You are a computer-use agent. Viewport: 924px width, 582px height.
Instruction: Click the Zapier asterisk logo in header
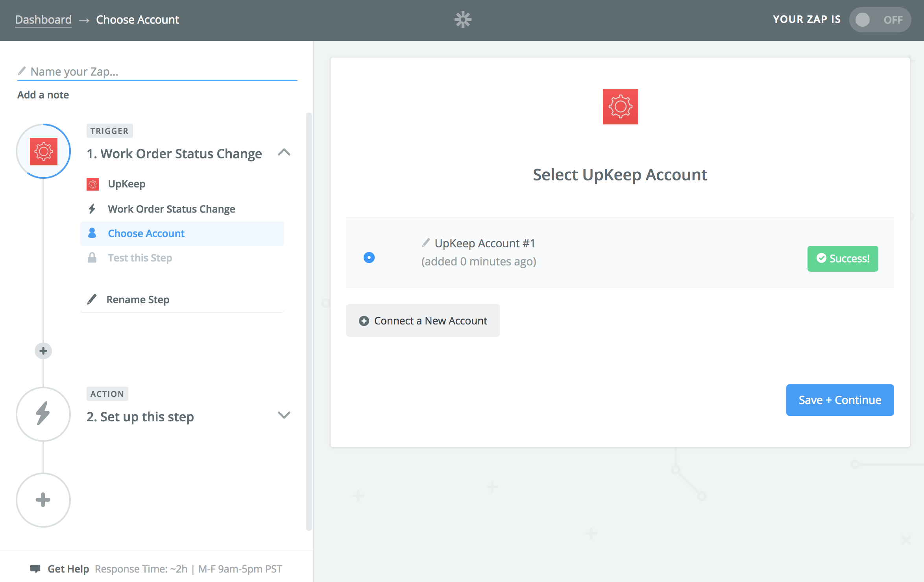coord(463,20)
